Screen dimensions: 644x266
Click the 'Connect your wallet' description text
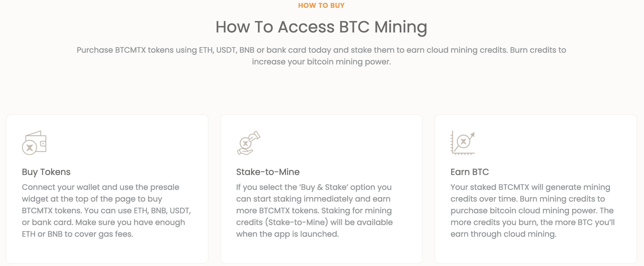[x=106, y=210]
